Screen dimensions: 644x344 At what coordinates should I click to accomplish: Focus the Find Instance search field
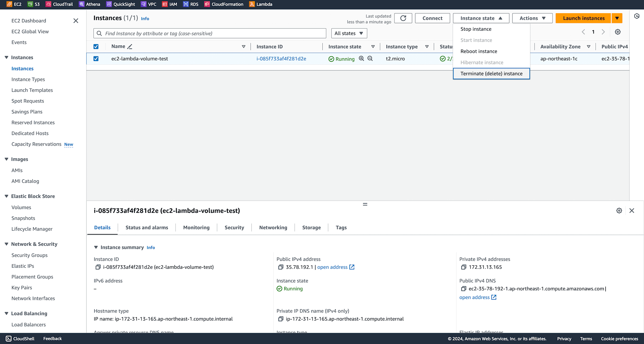[x=210, y=33]
